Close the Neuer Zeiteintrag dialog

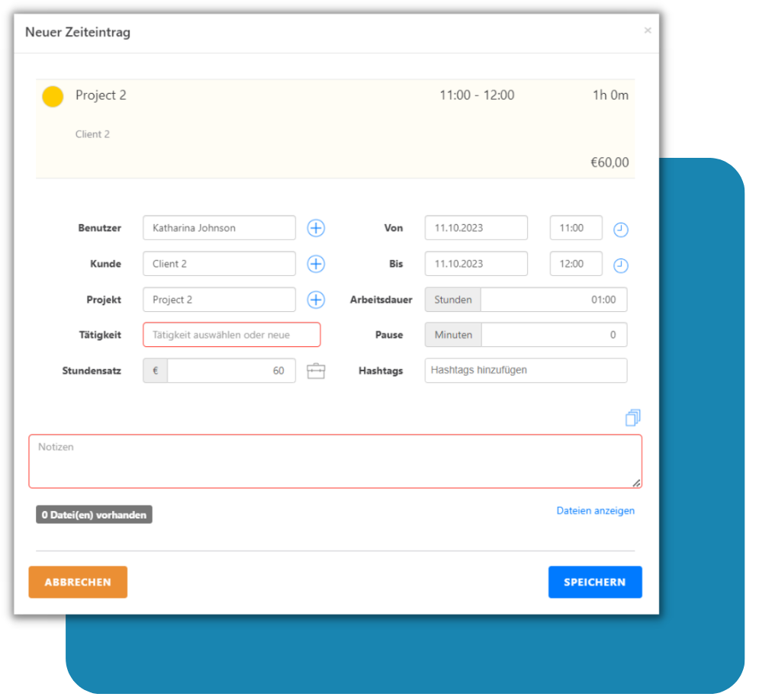click(648, 31)
